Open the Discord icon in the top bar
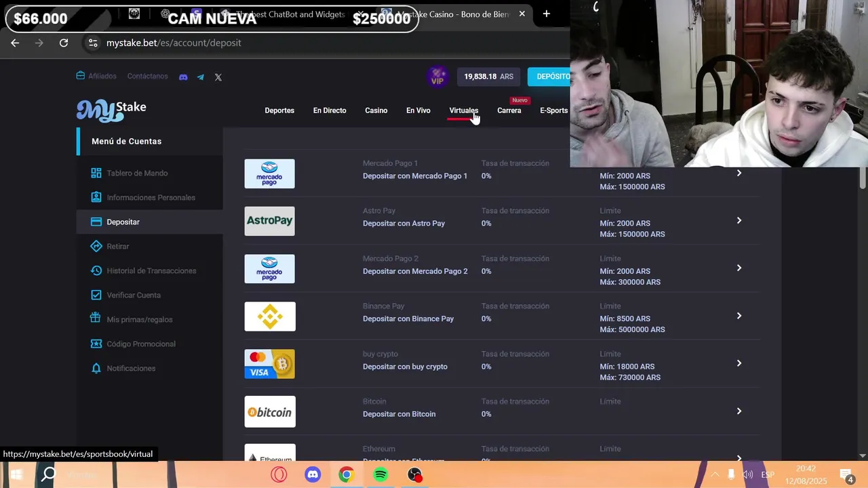The width and height of the screenshot is (868, 488). pyautogui.click(x=183, y=77)
